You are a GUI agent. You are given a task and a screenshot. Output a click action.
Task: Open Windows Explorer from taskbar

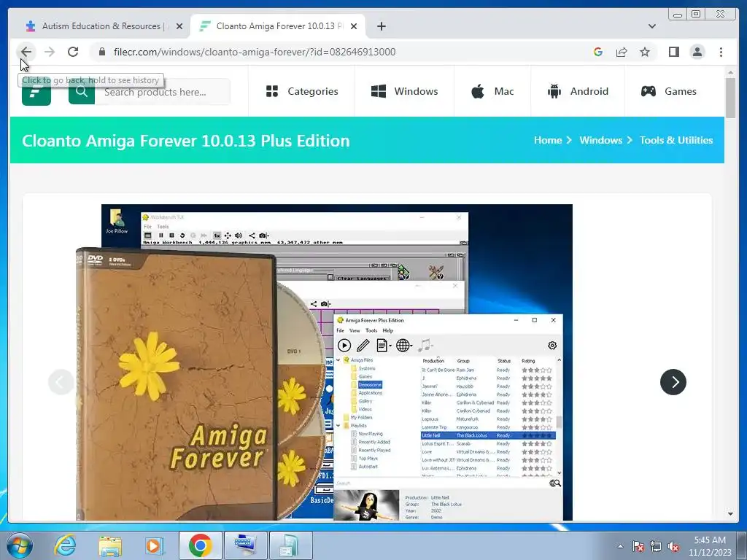(110, 545)
